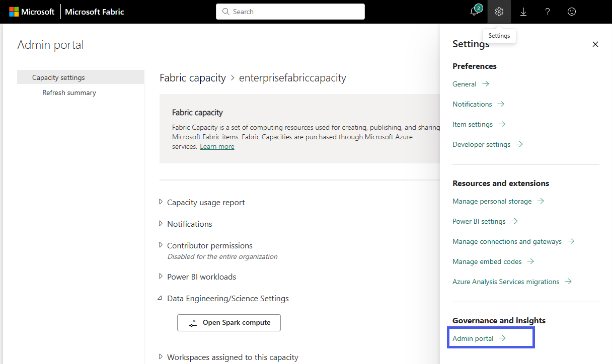Expand the Notifications section in capacity
Image resolution: width=612 pixels, height=364 pixels.
coord(161,224)
